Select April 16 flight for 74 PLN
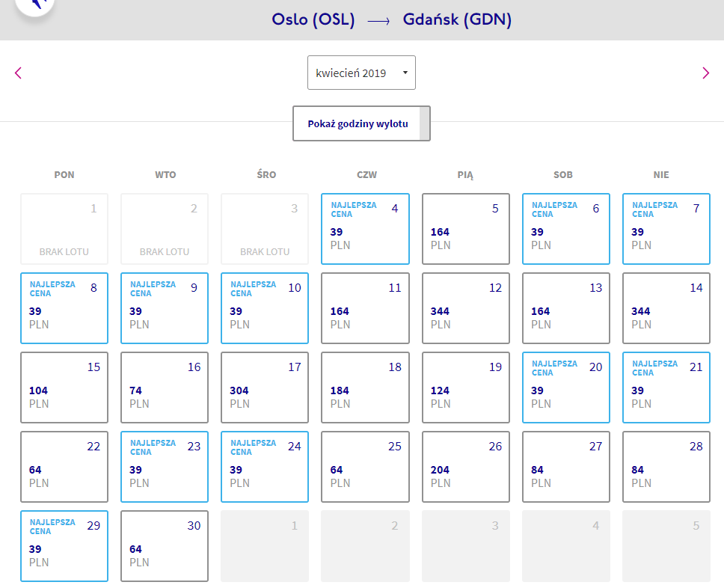Screen dimensions: 724x588 165,388
